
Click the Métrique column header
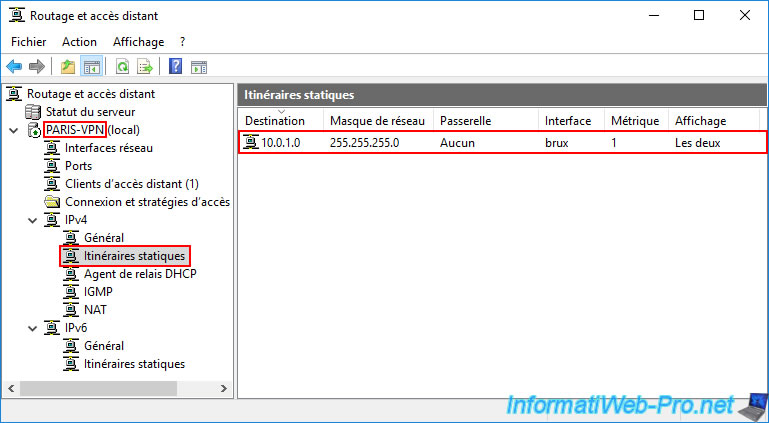tap(634, 121)
